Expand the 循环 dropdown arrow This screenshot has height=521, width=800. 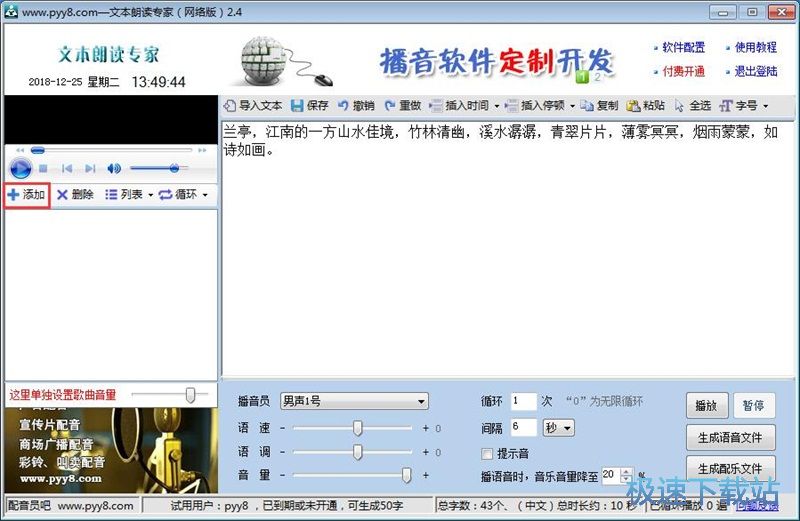205,195
